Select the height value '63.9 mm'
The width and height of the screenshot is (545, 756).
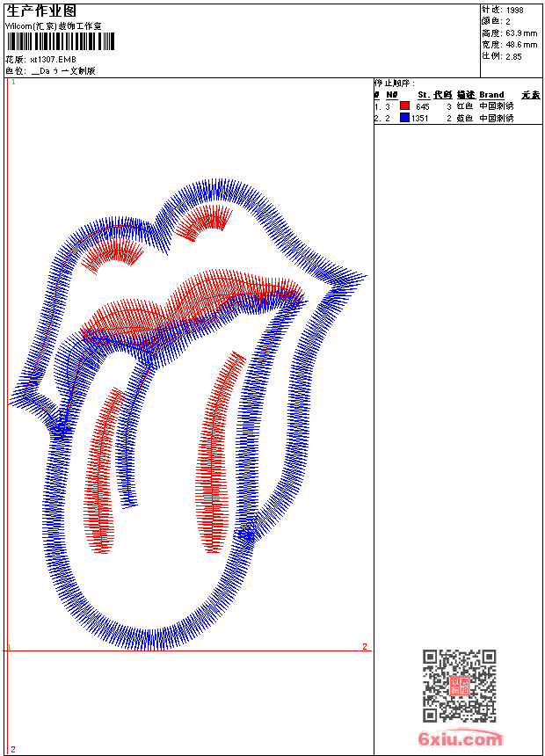tap(521, 33)
